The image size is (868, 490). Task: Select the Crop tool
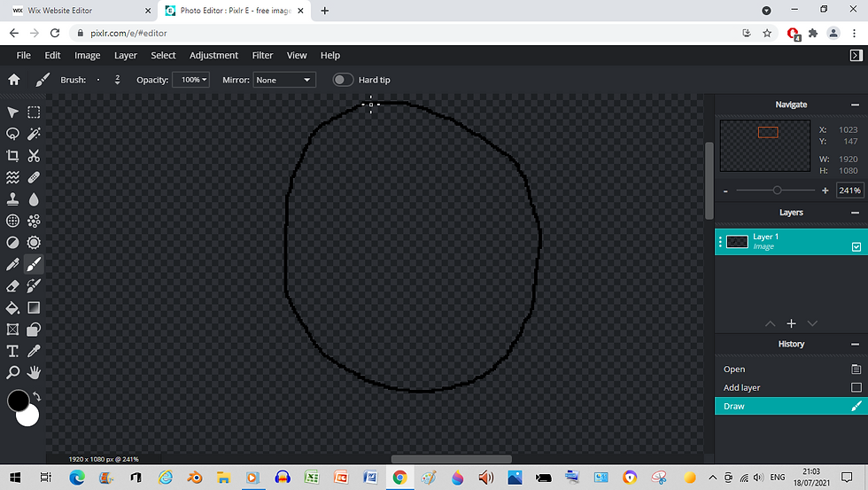coord(12,156)
